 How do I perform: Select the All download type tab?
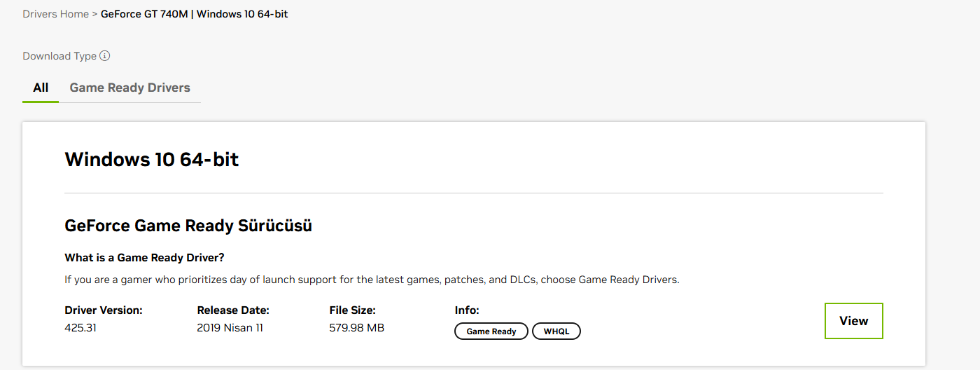pyautogui.click(x=41, y=88)
